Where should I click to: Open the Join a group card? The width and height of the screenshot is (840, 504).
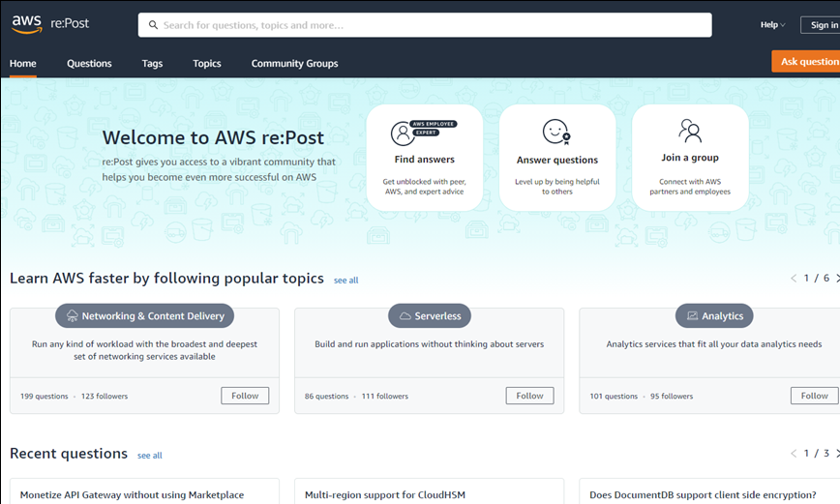[690, 158]
